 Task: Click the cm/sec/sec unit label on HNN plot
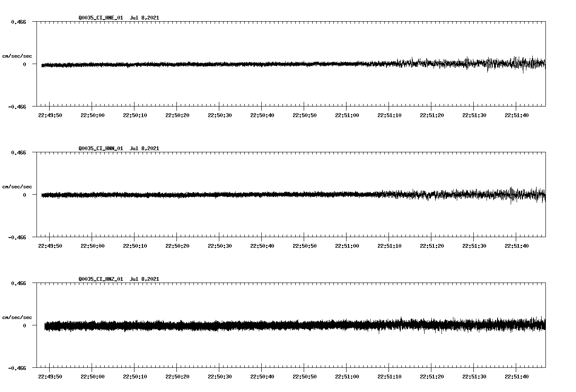(17, 186)
